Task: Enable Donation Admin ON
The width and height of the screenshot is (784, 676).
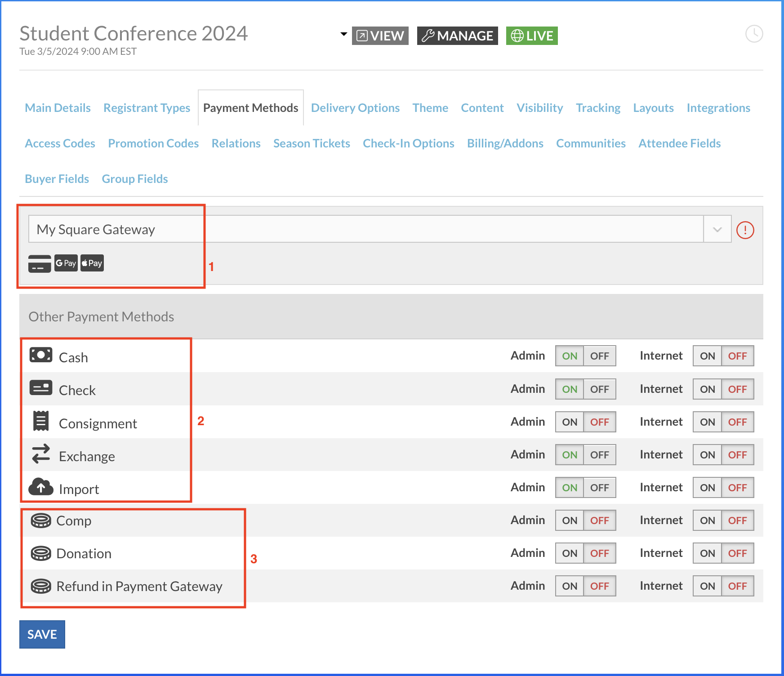Action: pos(570,553)
